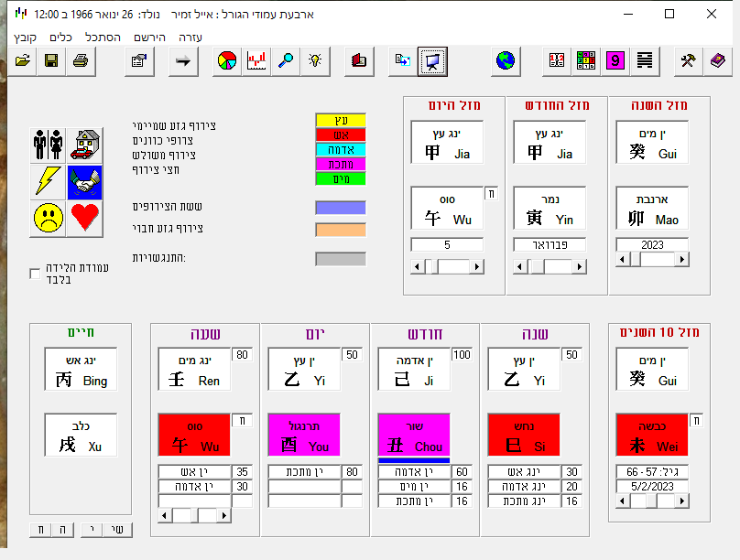Click left arrow of the day luck scrollbar

418,265
